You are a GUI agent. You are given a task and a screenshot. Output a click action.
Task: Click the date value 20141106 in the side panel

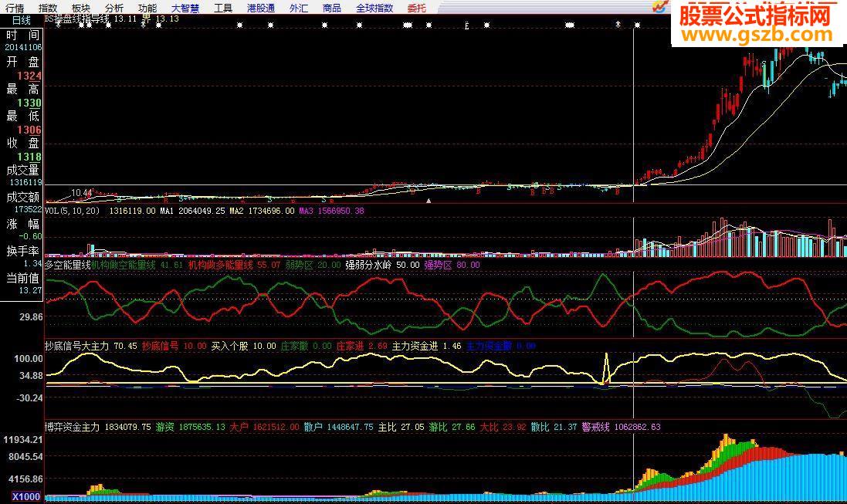[x=23, y=48]
